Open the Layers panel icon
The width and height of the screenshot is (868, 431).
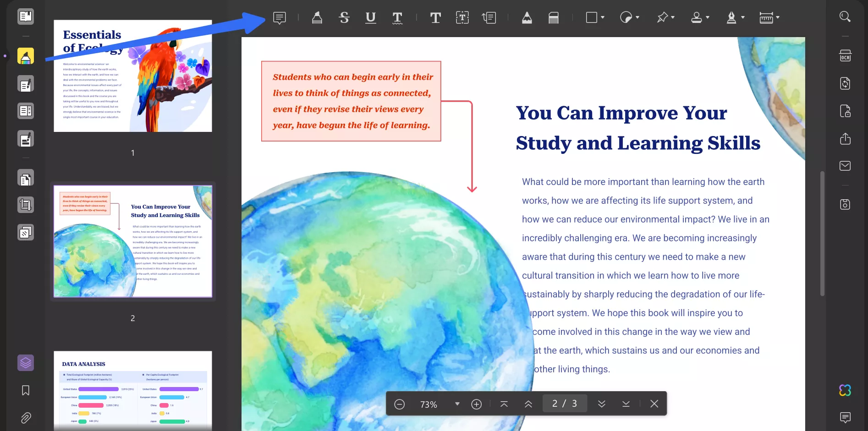point(26,363)
